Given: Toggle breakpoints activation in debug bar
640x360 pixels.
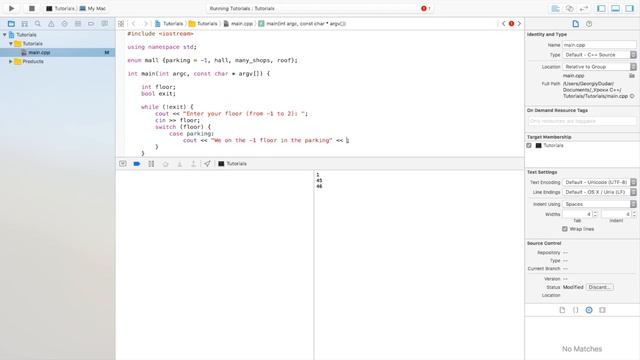Looking at the screenshot, I should coord(137,164).
